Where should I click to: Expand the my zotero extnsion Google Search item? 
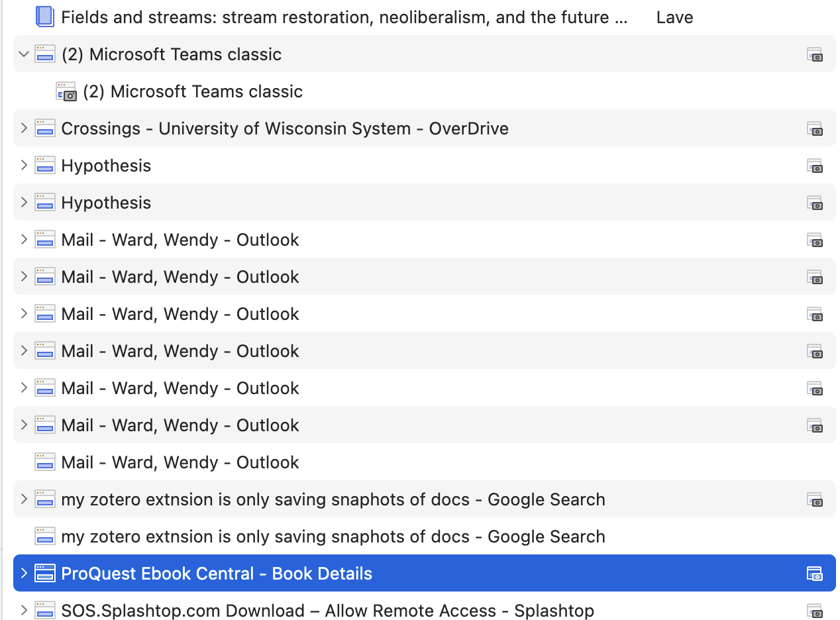tap(24, 499)
